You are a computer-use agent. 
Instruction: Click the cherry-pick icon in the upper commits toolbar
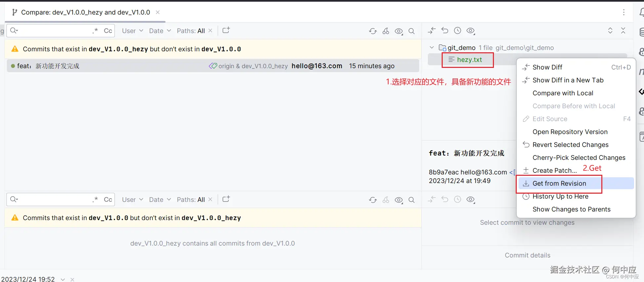click(386, 31)
